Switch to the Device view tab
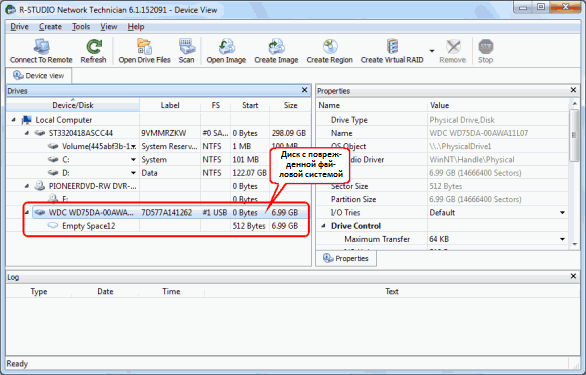 [x=38, y=76]
